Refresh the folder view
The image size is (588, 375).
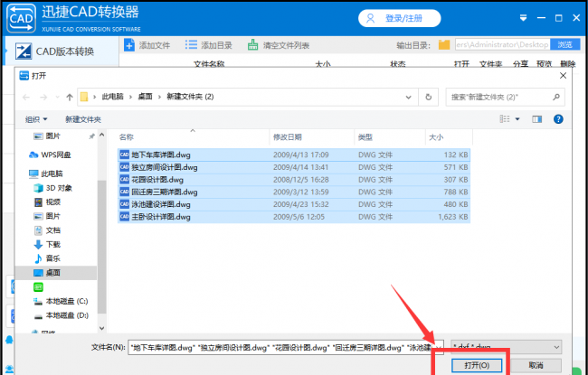(428, 97)
